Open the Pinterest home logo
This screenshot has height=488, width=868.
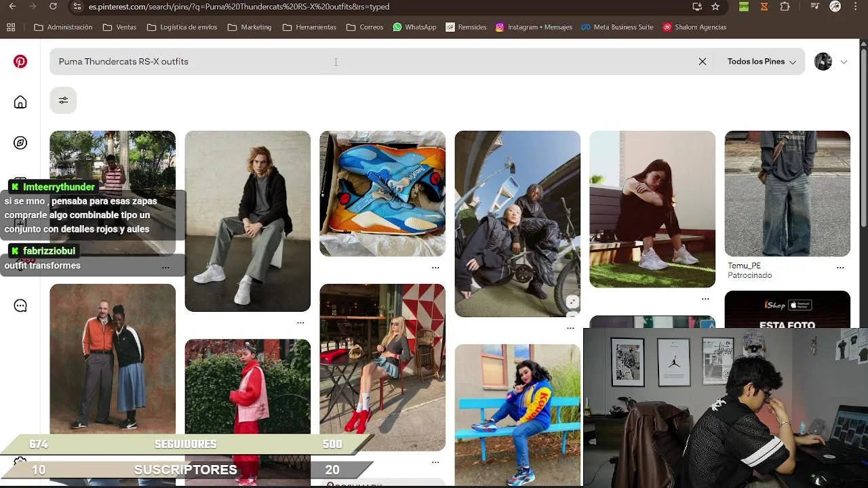pyautogui.click(x=20, y=62)
